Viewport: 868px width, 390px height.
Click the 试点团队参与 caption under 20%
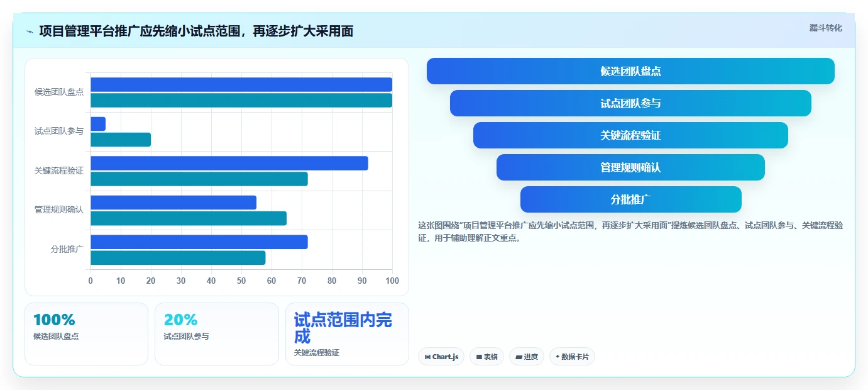(186, 337)
